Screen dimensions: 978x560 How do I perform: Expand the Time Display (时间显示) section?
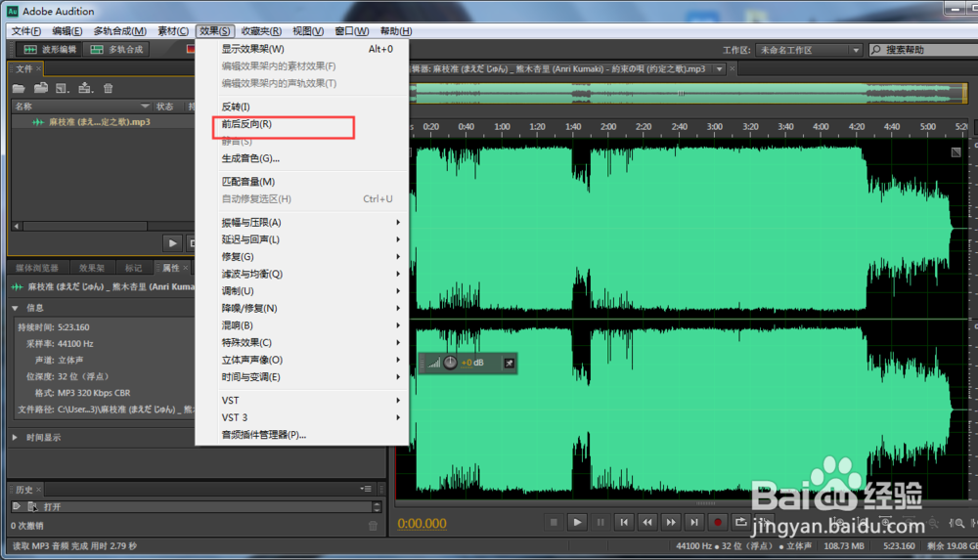point(15,438)
